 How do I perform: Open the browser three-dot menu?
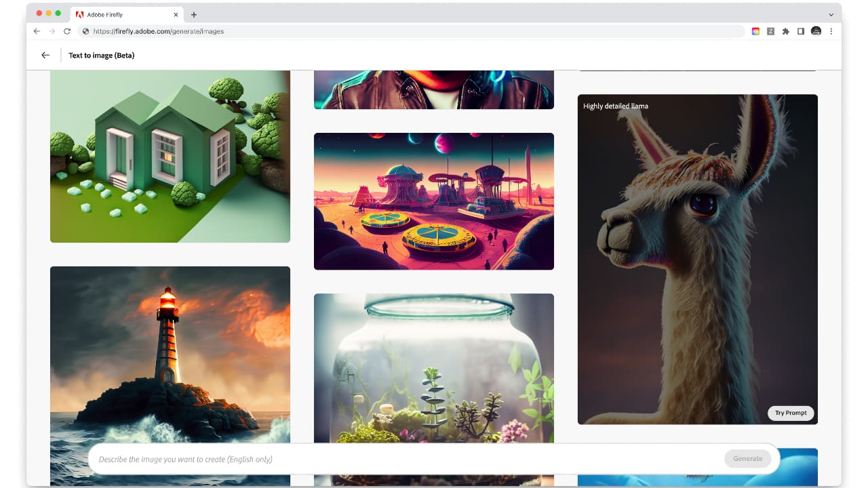(831, 31)
